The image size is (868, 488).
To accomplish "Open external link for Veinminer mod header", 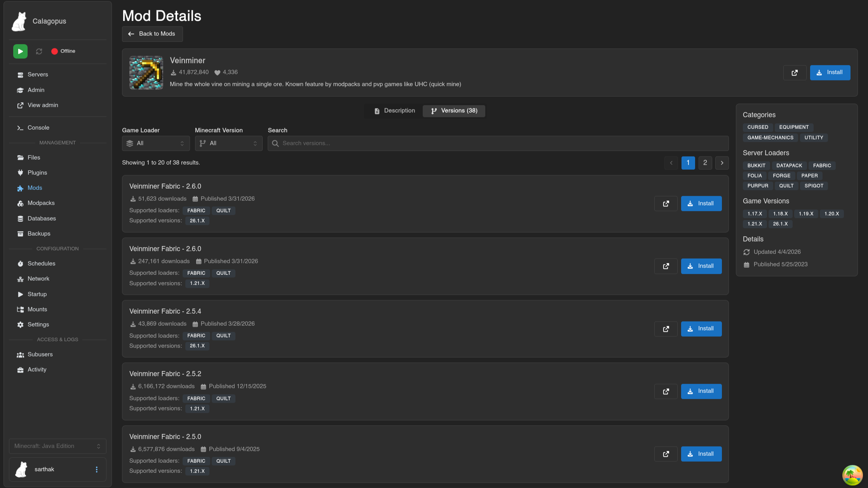I will [x=795, y=73].
